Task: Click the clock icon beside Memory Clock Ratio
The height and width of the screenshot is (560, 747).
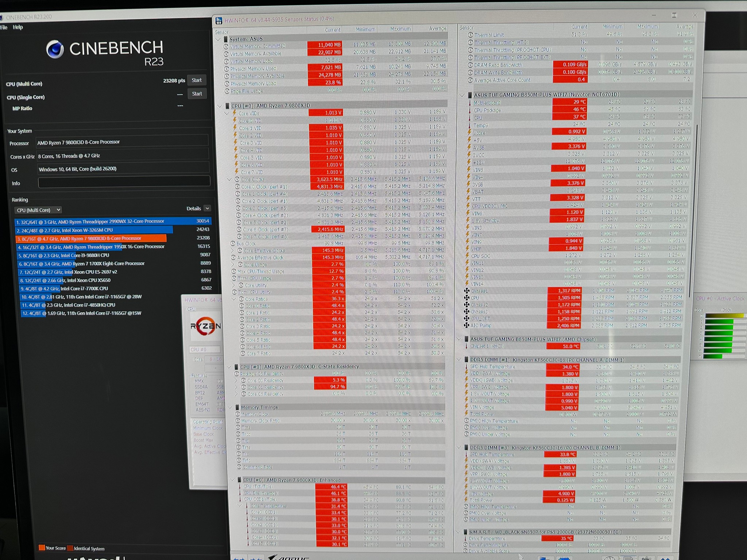Action: [237, 421]
